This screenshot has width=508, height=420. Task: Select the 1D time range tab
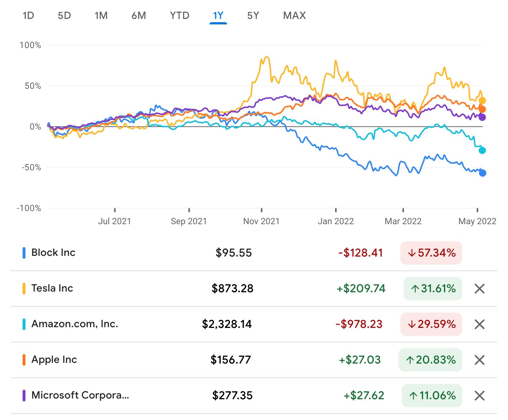[28, 16]
